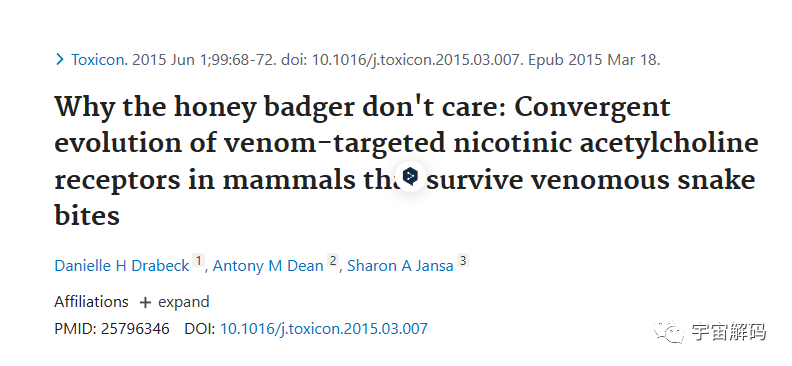Viewport: 792px width, 366px height.
Task: Click the DOI label before the link
Action: pos(200,329)
